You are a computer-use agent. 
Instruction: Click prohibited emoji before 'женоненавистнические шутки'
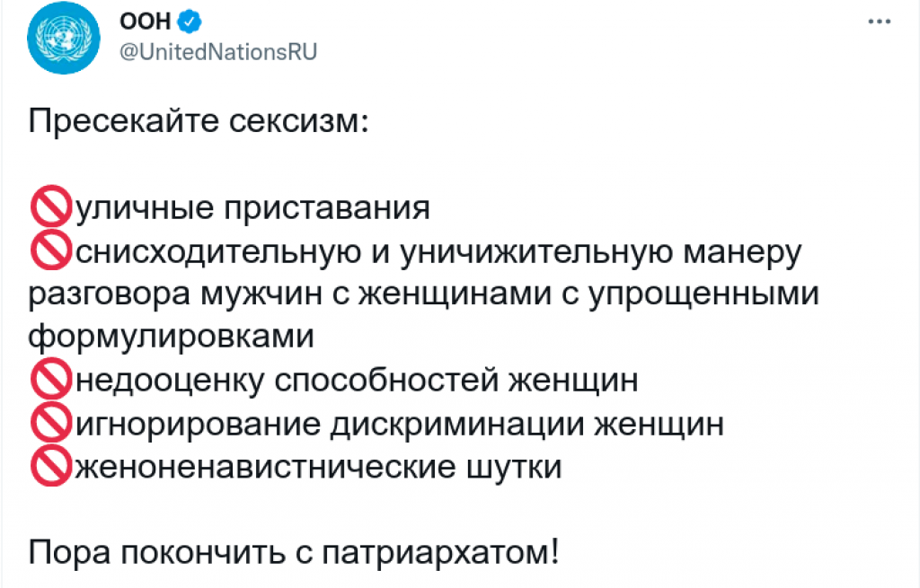[50, 466]
